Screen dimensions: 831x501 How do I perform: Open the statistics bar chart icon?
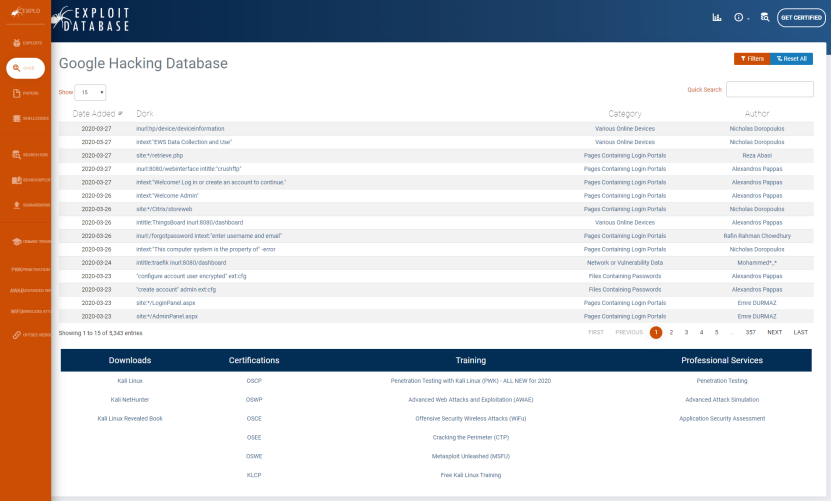click(717, 17)
